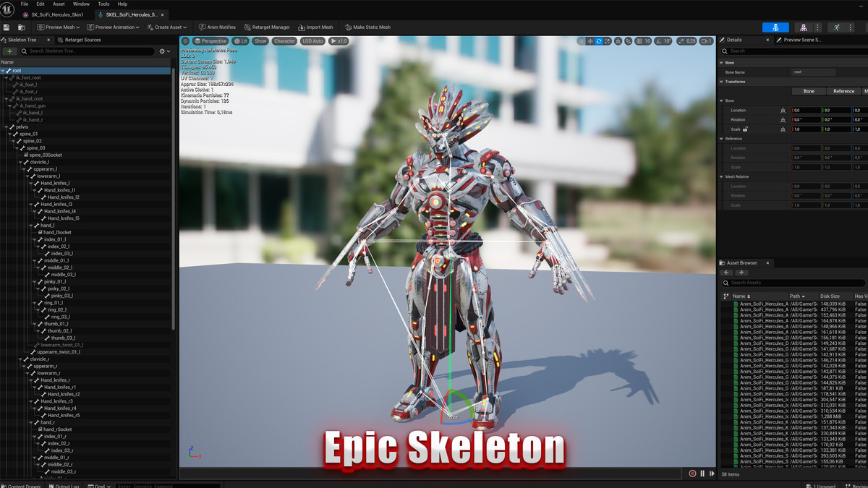
Task: Open the Edit menu
Action: (x=41, y=4)
